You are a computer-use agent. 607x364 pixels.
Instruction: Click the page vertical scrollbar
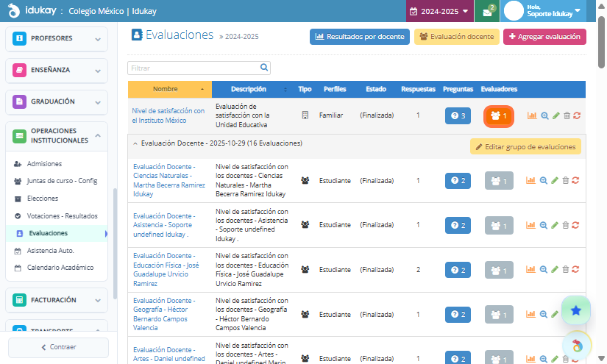point(601,43)
